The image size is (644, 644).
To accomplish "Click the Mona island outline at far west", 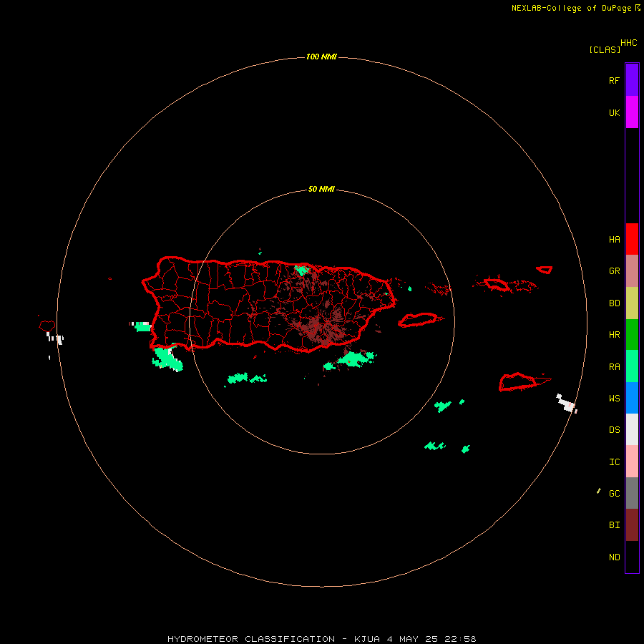I will [47, 326].
